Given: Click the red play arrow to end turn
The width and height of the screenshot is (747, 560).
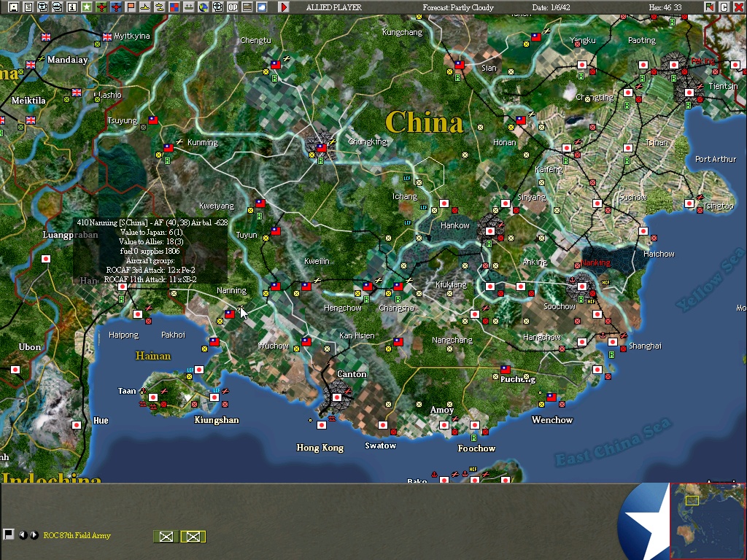Looking at the screenshot, I should coord(284,7).
